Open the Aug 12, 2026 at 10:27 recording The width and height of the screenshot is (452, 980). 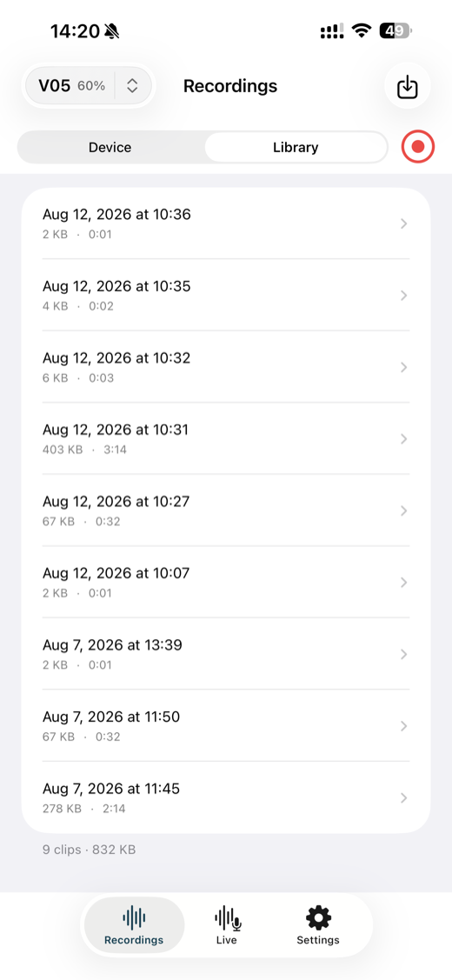pos(226,510)
